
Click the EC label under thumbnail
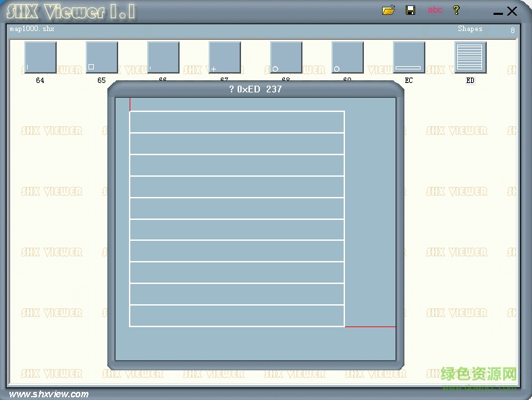tap(409, 80)
